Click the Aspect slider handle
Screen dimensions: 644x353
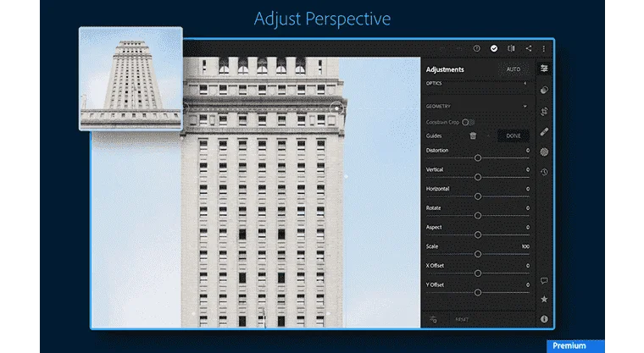click(x=478, y=234)
